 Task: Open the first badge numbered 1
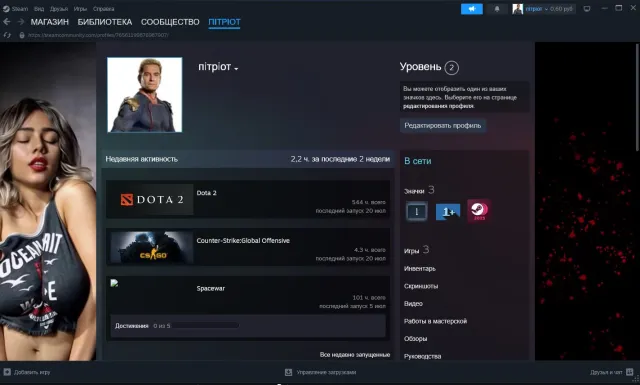(x=416, y=211)
